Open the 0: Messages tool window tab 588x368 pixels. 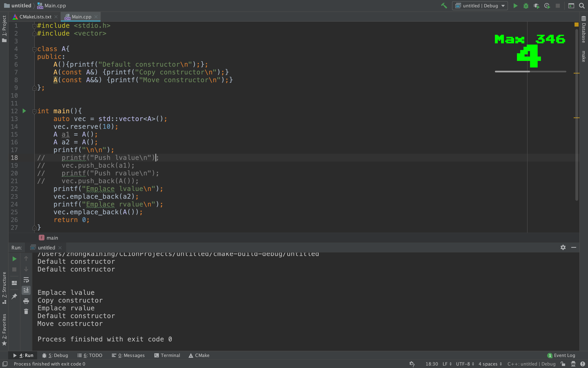tap(128, 355)
